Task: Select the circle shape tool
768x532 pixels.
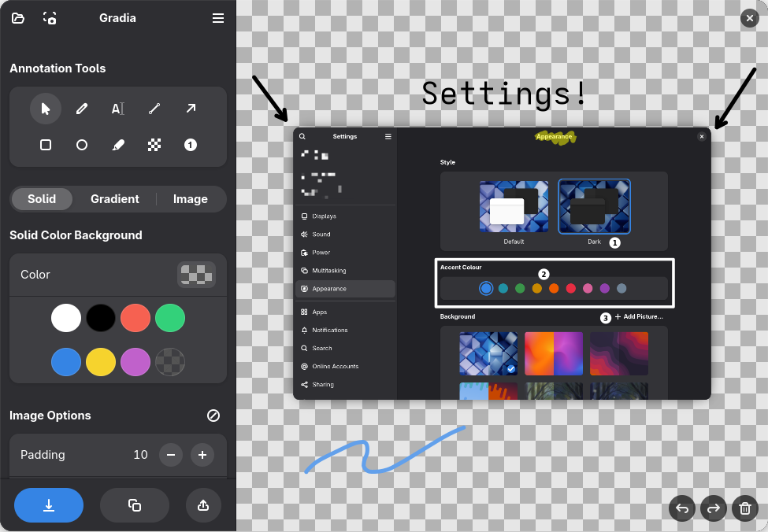Action: click(82, 145)
